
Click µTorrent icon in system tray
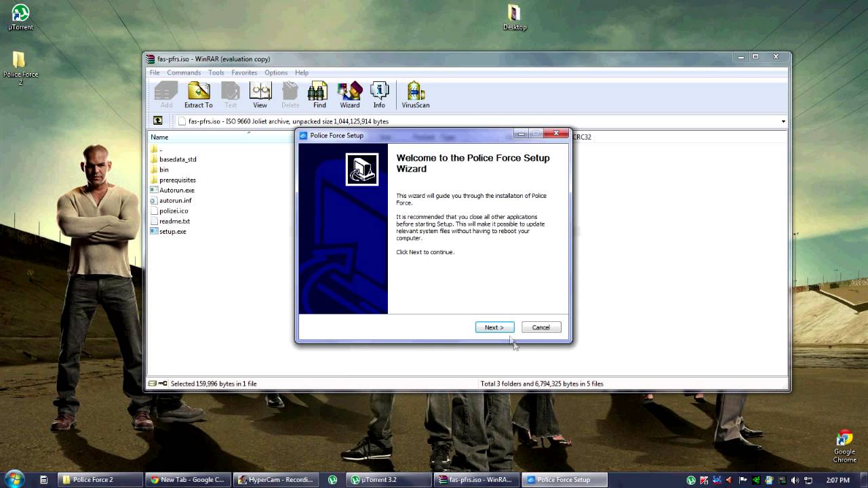point(691,480)
